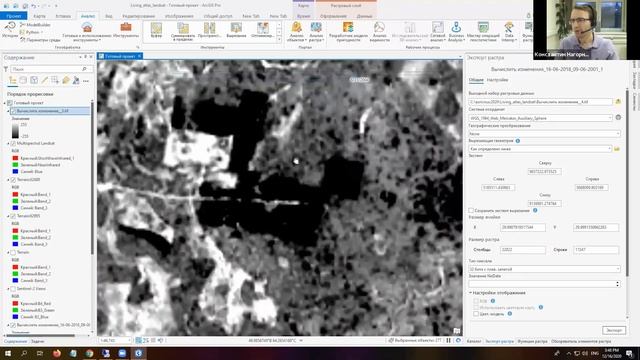Switch to the View ribbon tab
This screenshot has width=640, height=360.
pyautogui.click(x=109, y=16)
